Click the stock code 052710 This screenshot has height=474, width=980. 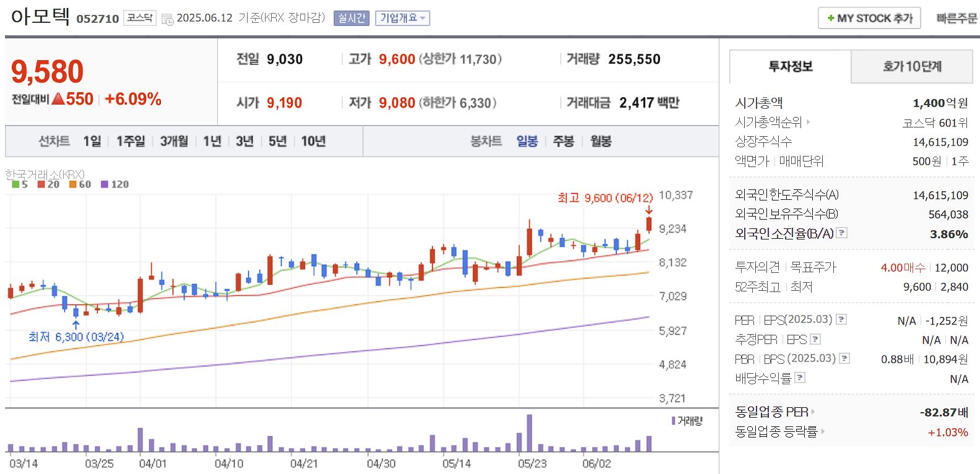[98, 19]
